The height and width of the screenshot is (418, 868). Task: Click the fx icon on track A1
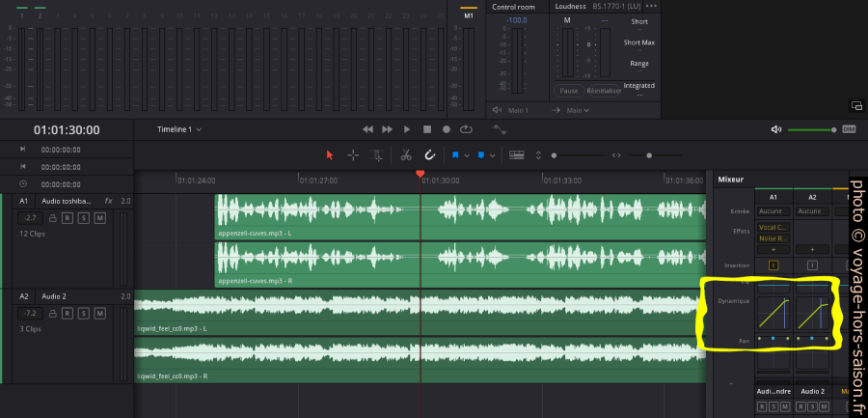108,201
